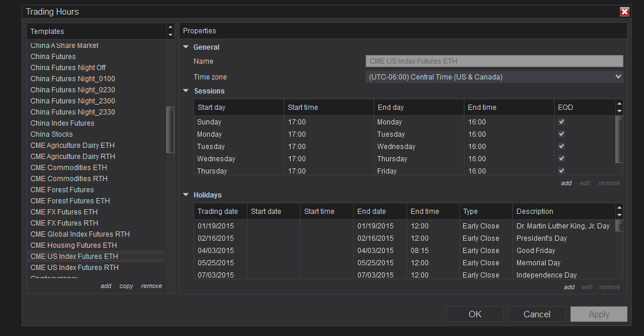Open the Time zone dropdown
The height and width of the screenshot is (336, 644).
tap(494, 77)
